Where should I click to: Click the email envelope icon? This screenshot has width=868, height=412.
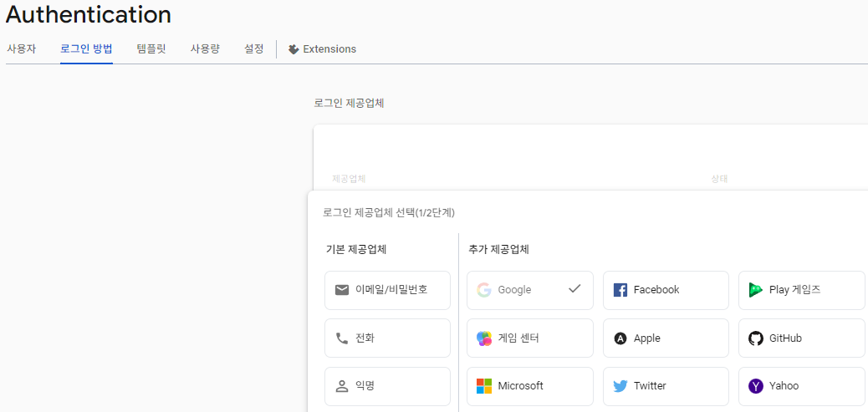[341, 290]
